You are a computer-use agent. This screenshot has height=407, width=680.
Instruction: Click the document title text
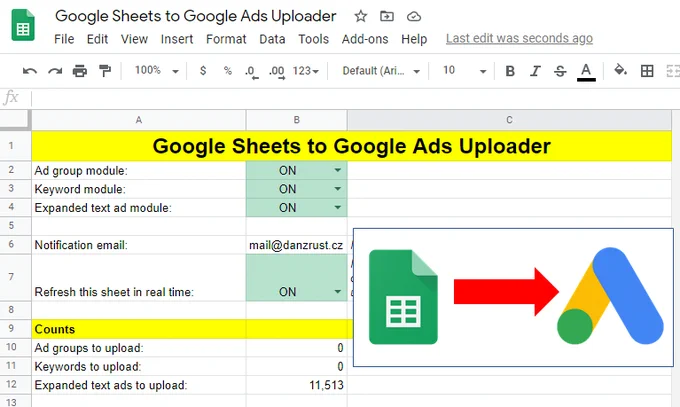point(196,16)
